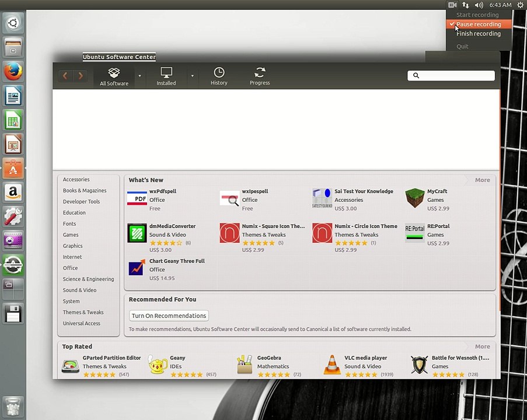527x420 pixels.
Task: Open LibreOffice Writer from the launcher
Action: [x=13, y=96]
